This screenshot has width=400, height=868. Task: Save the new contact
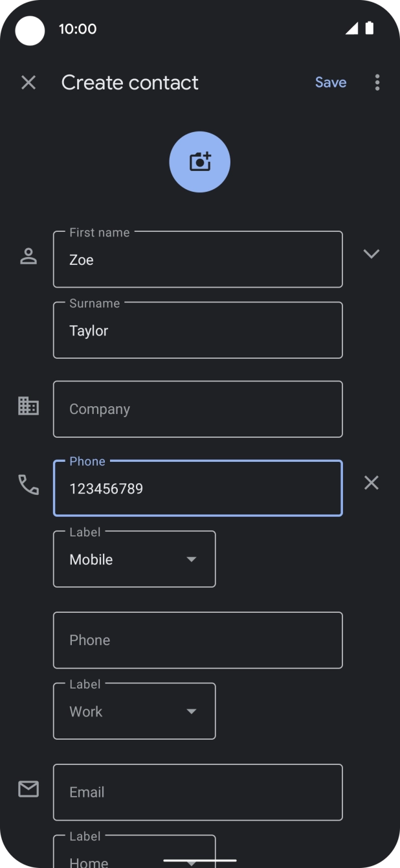[330, 82]
